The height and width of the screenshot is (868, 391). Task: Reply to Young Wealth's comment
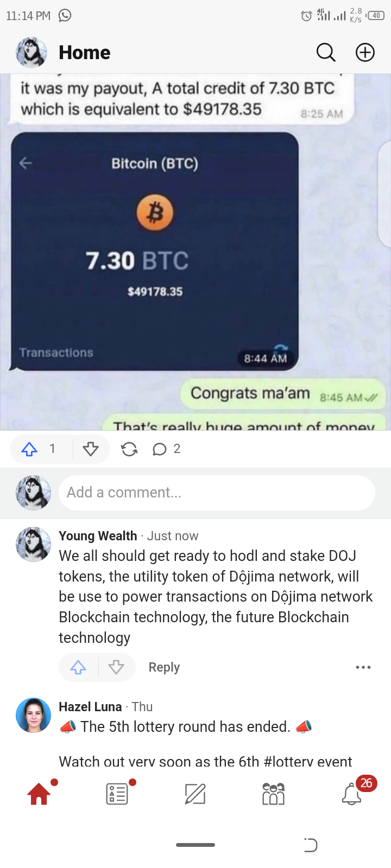(164, 667)
